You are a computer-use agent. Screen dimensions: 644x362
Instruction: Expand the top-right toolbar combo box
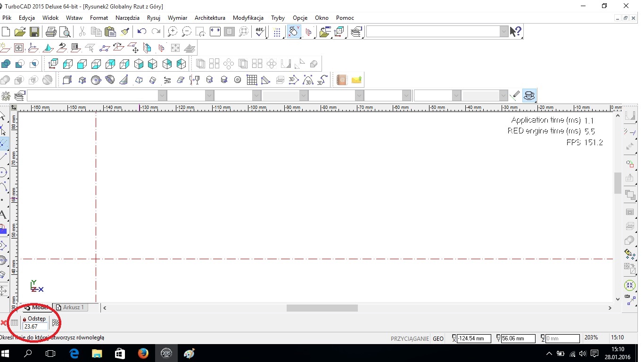504,32
